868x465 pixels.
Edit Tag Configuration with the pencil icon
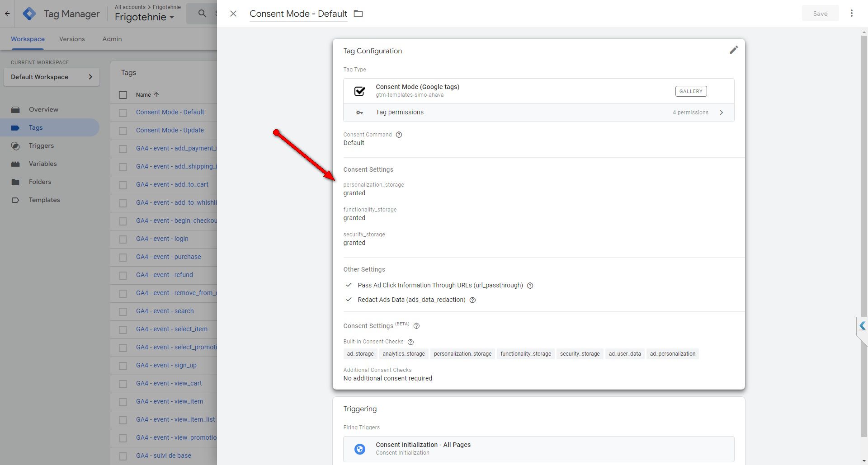pos(734,50)
